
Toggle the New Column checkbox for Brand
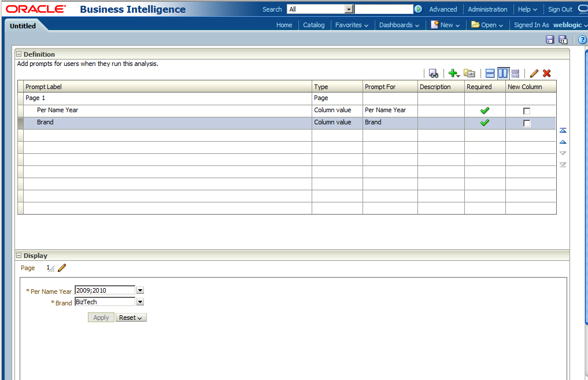tap(527, 122)
